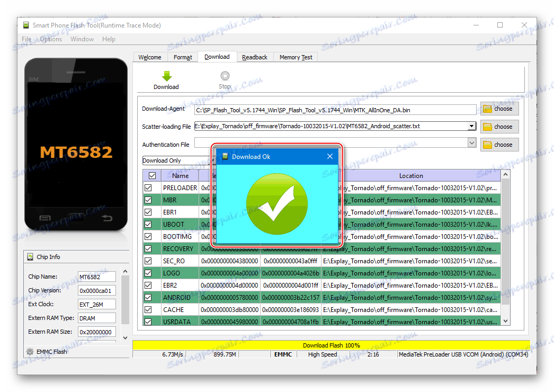Click the Name column header

coord(180,176)
